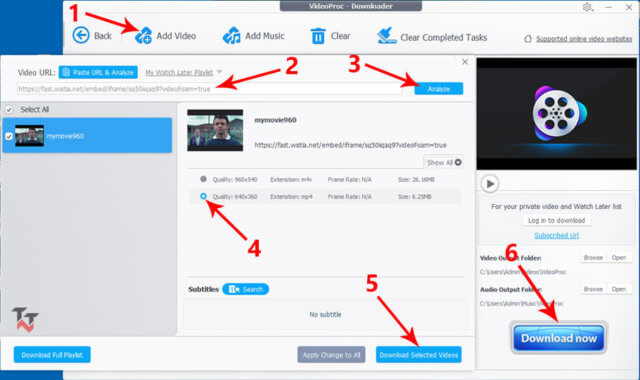Click the Back arrow icon
Viewport: 640px width, 380px height.
click(x=81, y=35)
